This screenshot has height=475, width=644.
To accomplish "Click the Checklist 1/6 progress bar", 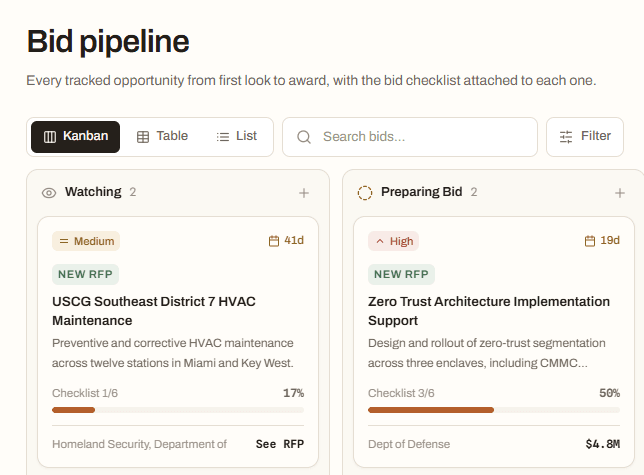I will (178, 410).
